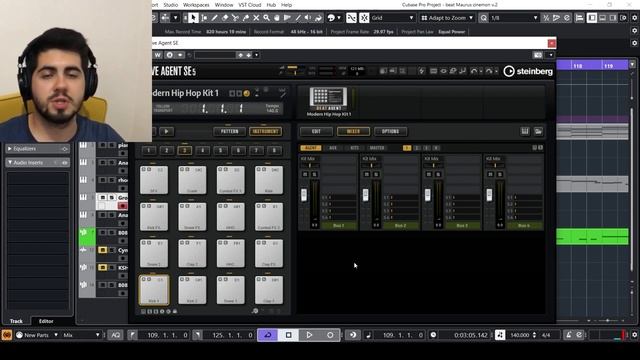Select output Bus 2 on second channel
This screenshot has height=360, width=640.
400,225
